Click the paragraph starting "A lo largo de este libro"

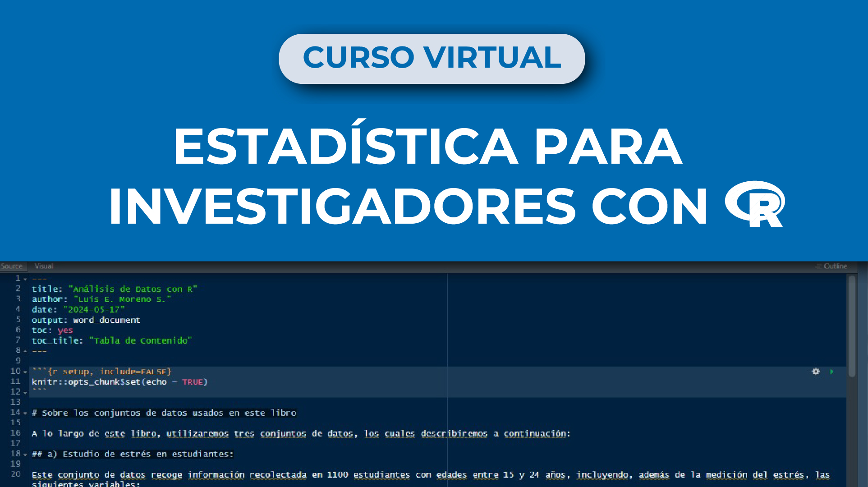coord(301,434)
